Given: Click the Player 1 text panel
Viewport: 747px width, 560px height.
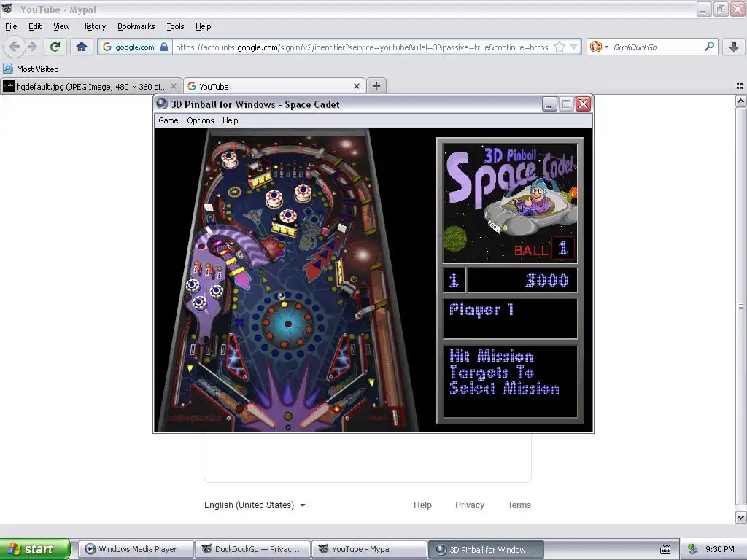Looking at the screenshot, I should (x=510, y=318).
